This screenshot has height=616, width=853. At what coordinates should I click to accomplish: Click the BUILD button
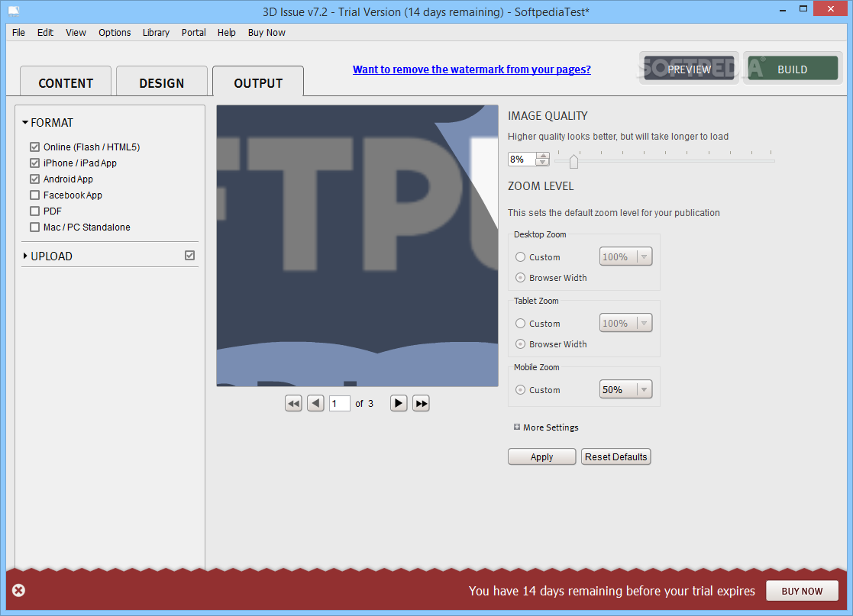click(793, 69)
